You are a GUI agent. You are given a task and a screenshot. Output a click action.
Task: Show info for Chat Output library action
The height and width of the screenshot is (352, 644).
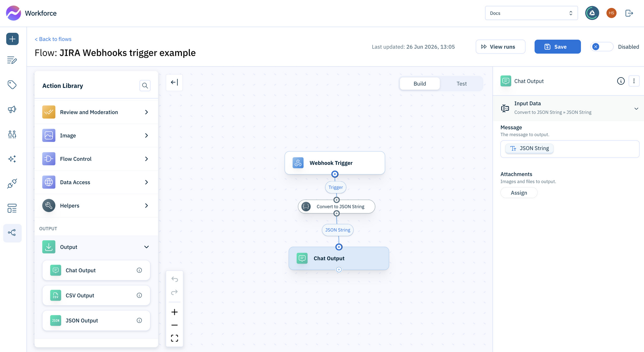coord(139,270)
